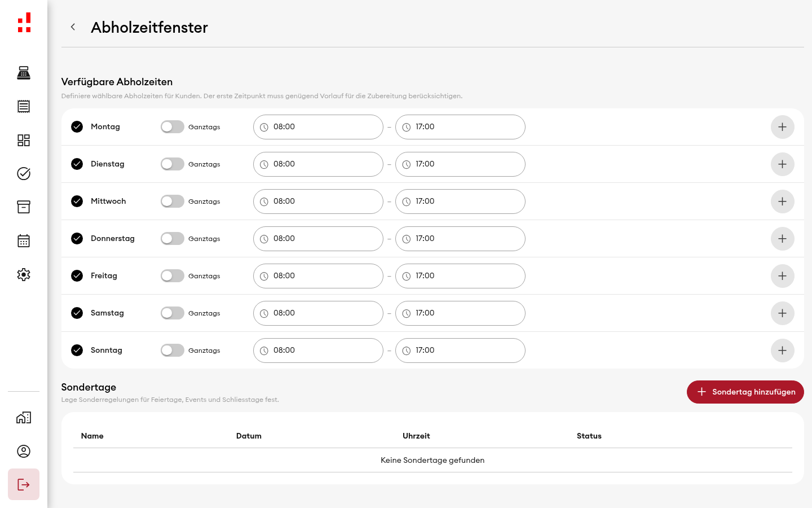The width and height of the screenshot is (812, 508).
Task: Click clock icon in Sonntag end time
Action: click(406, 351)
